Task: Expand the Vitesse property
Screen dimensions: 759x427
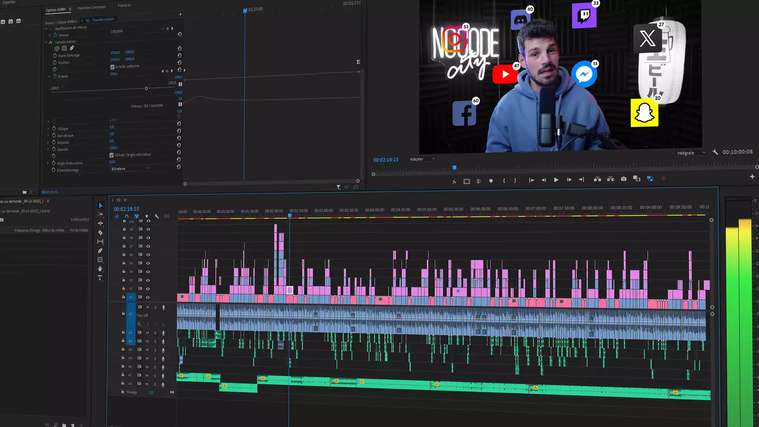Action: [x=49, y=35]
